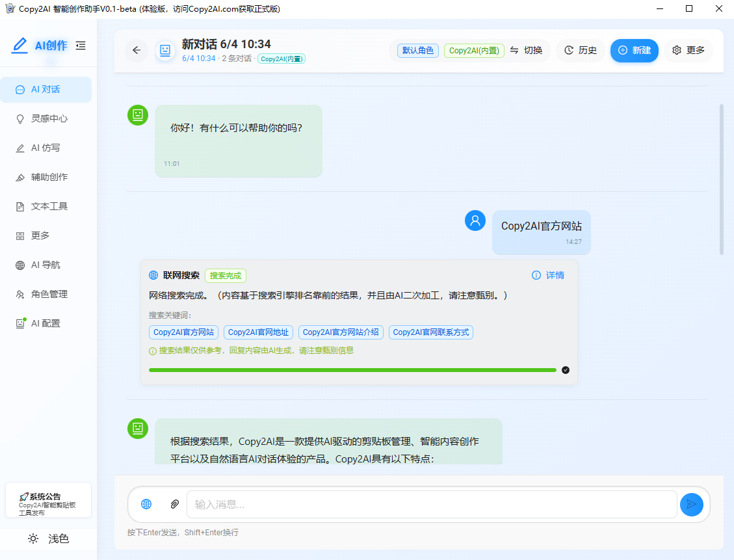This screenshot has height=560, width=734.
Task: Open the 系统公告 announcement card
Action: point(48,500)
